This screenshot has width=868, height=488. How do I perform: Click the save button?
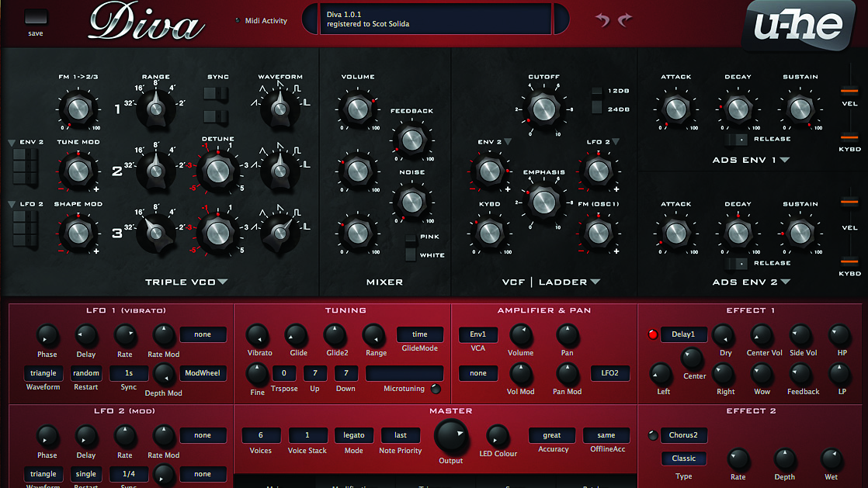pyautogui.click(x=36, y=17)
